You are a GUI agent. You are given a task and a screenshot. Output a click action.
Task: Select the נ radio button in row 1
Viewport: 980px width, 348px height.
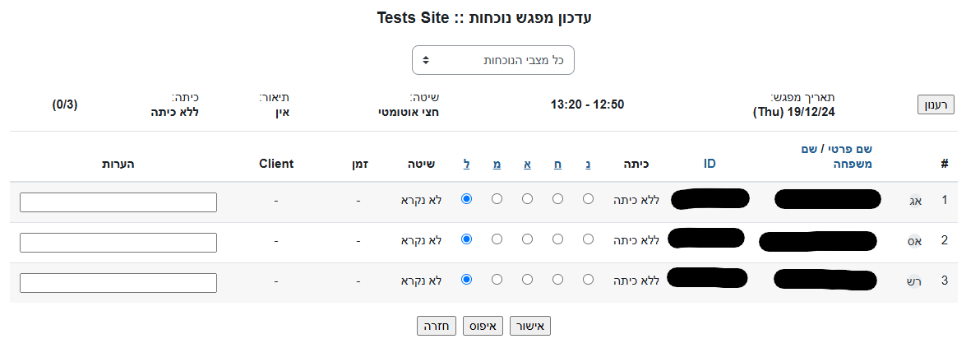[x=589, y=199]
